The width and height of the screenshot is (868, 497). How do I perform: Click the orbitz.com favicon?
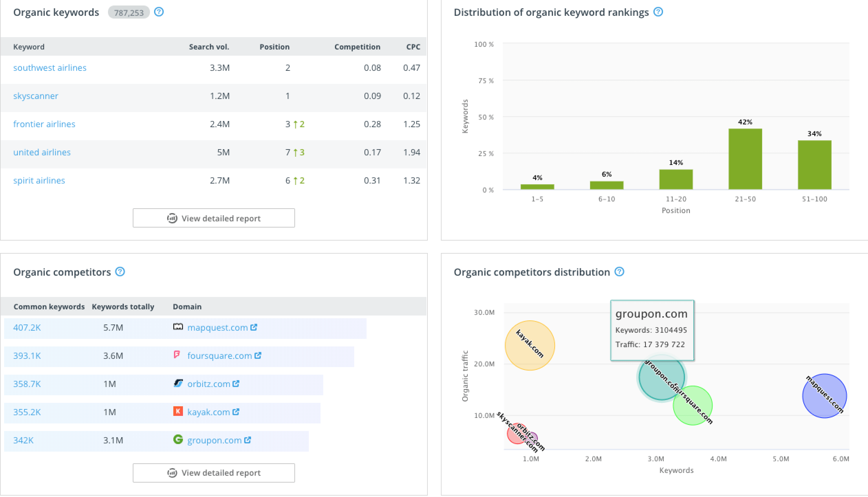[178, 383]
